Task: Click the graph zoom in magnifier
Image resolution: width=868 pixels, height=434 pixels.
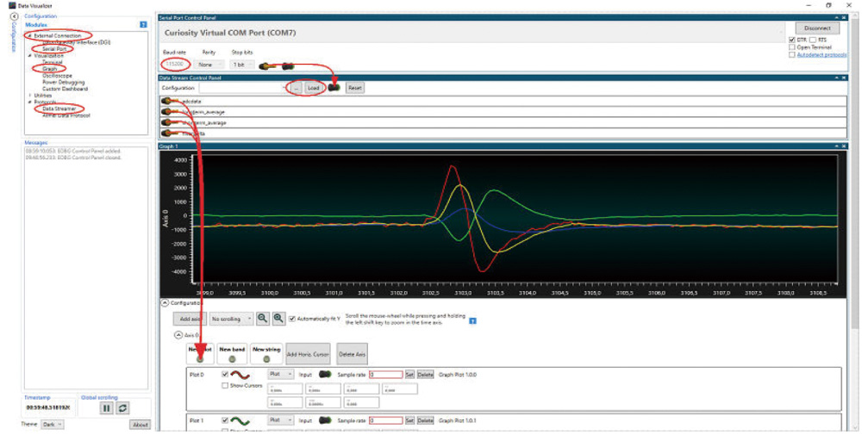Action: click(x=278, y=318)
